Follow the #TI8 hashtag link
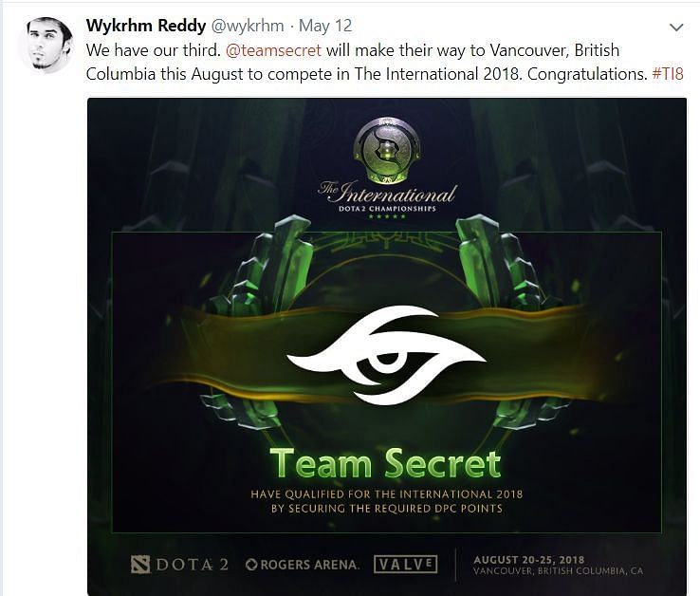 click(668, 74)
